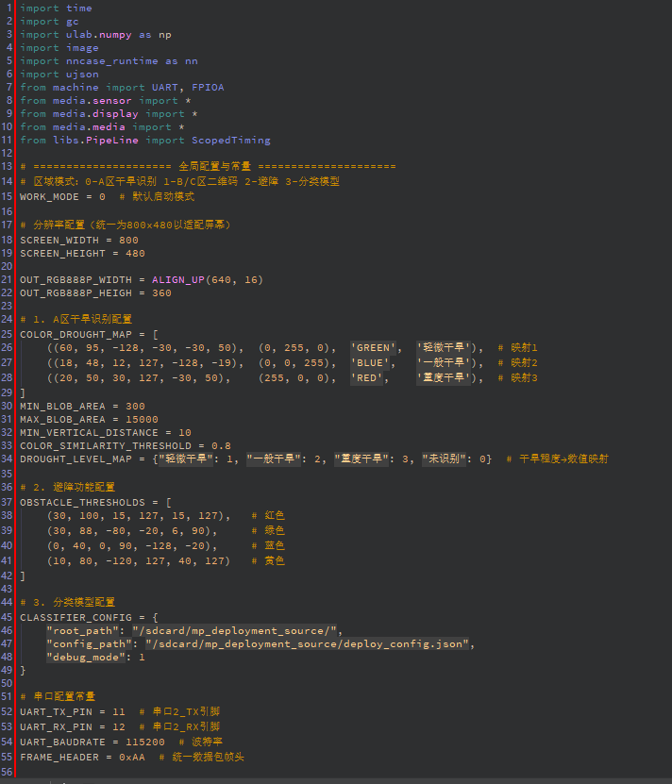The image size is (672, 784).
Task: Click the 'GREEN' string in COLOR_DROUGHT_MAP
Action: [375, 347]
